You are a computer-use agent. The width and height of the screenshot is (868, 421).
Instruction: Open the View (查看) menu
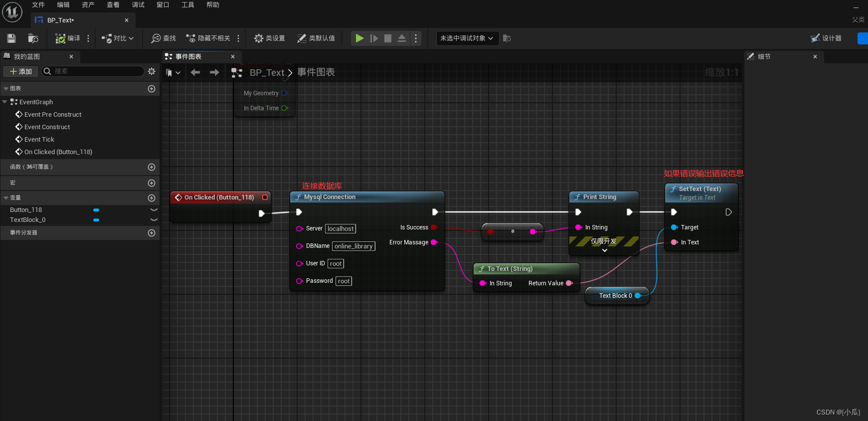coord(113,5)
